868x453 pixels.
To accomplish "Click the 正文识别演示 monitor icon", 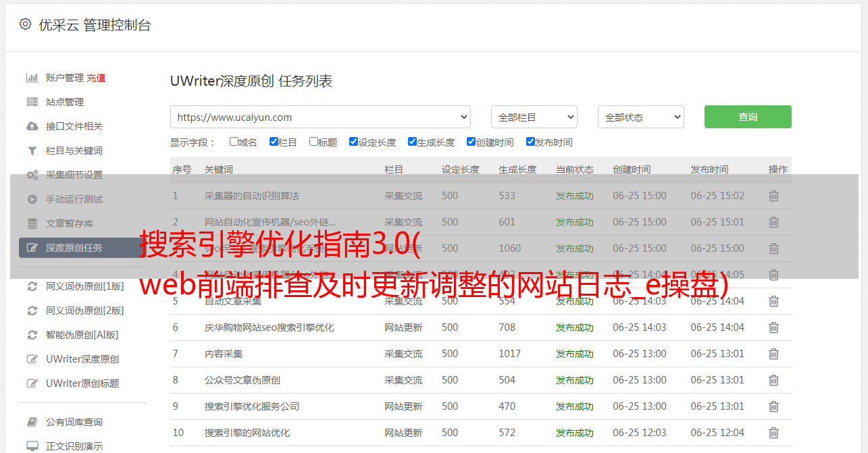I will click(x=32, y=446).
